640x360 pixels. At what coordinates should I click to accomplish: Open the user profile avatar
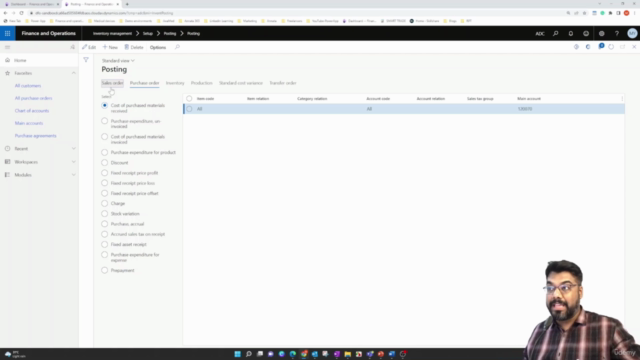click(632, 33)
